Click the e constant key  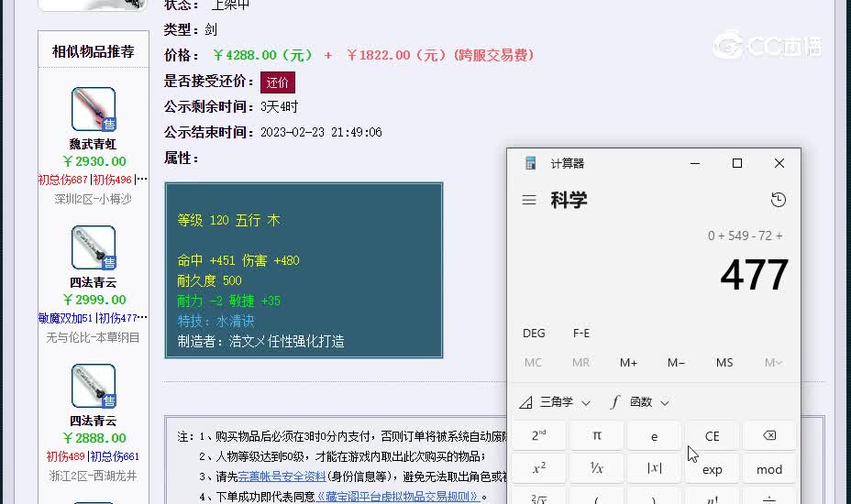coord(654,435)
